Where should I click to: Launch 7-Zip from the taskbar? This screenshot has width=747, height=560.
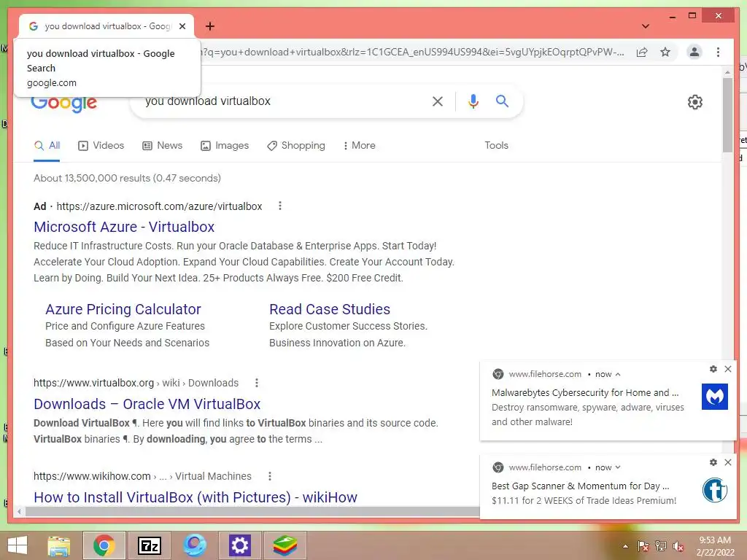click(x=150, y=545)
